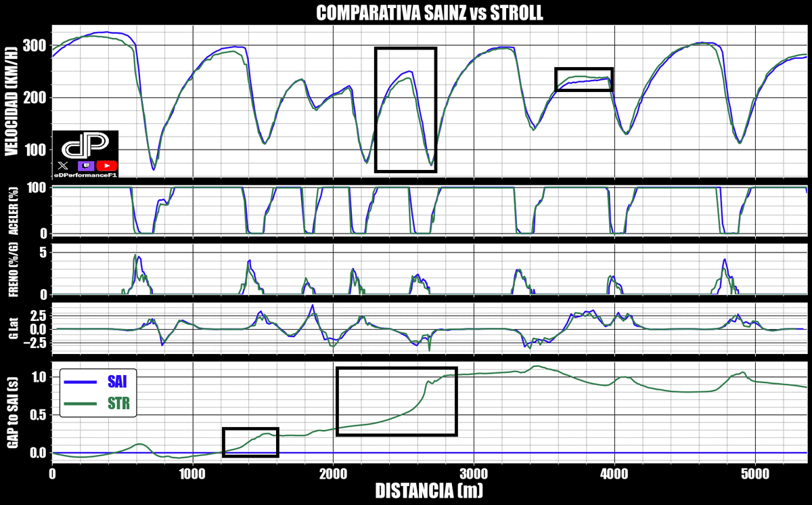Click the 2.5 tick on the G Lat axis

point(38,316)
